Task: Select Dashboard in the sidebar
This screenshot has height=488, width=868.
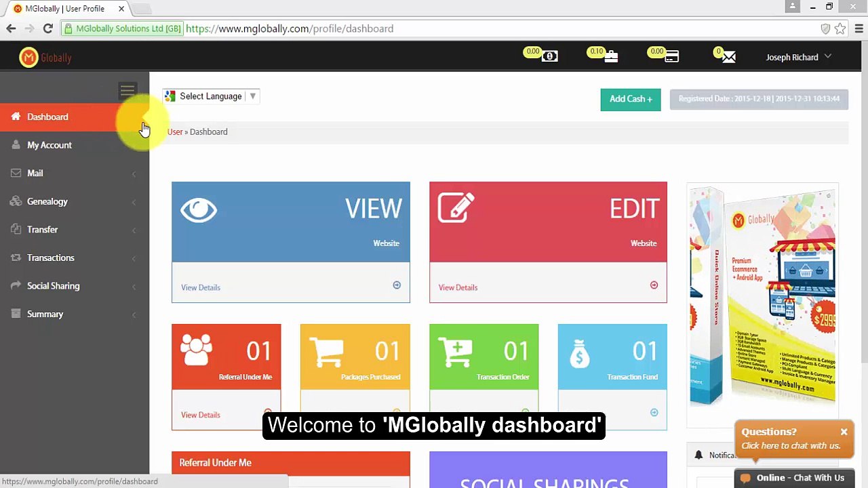Action: coord(75,117)
